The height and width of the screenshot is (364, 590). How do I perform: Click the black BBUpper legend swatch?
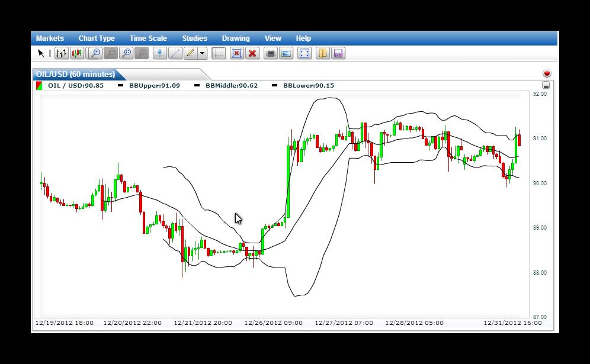[x=120, y=85]
